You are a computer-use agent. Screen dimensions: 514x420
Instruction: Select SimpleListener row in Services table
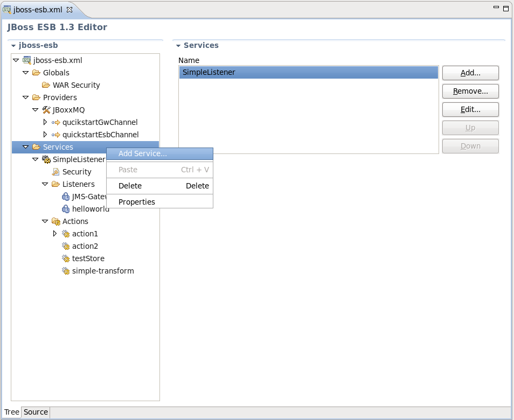[x=308, y=72]
